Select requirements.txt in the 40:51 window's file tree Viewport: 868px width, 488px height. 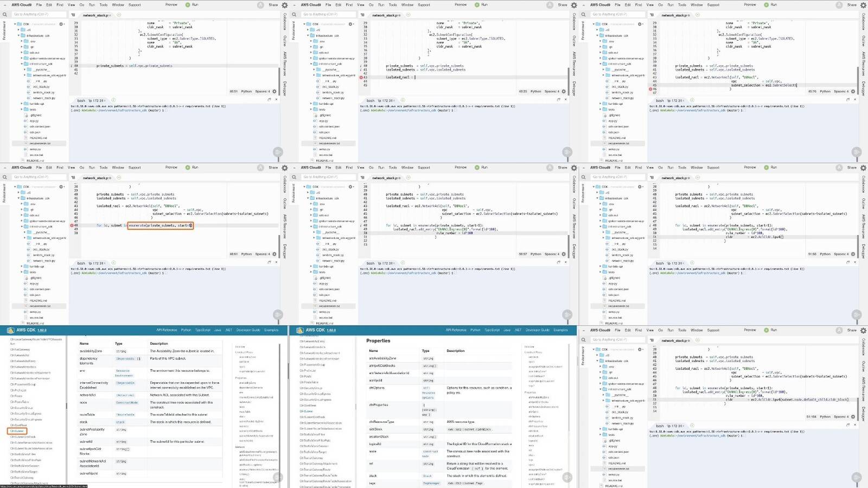pos(40,143)
